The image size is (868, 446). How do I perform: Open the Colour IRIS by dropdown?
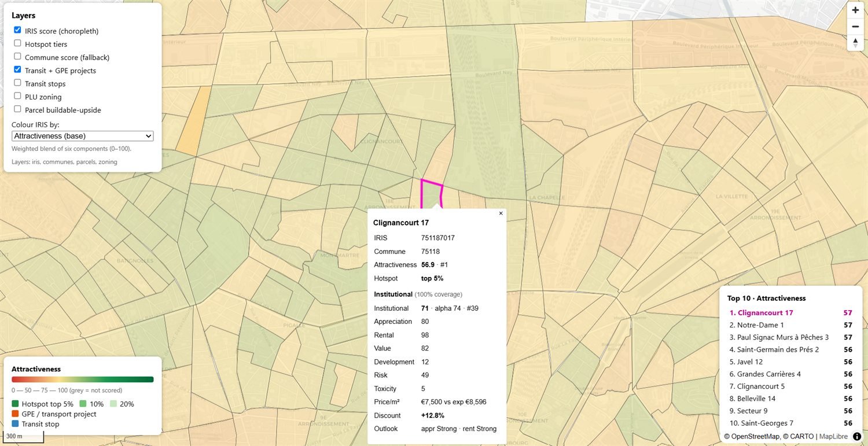[82, 136]
